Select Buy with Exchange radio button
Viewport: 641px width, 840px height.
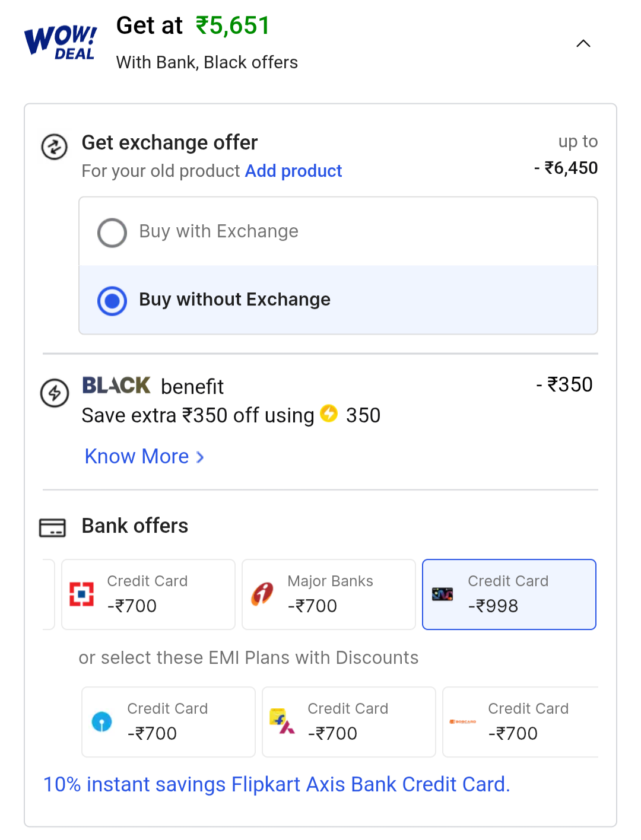tap(112, 233)
